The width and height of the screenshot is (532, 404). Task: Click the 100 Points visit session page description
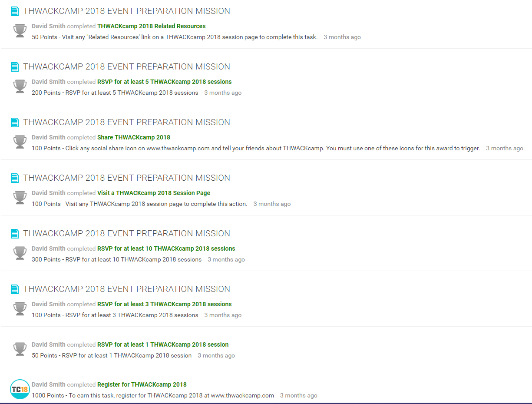coord(139,204)
